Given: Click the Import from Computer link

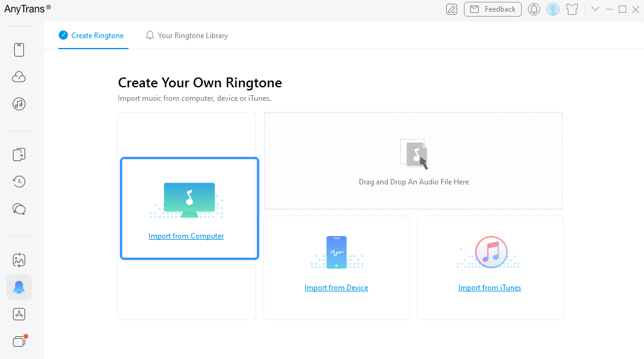Looking at the screenshot, I should tap(186, 236).
